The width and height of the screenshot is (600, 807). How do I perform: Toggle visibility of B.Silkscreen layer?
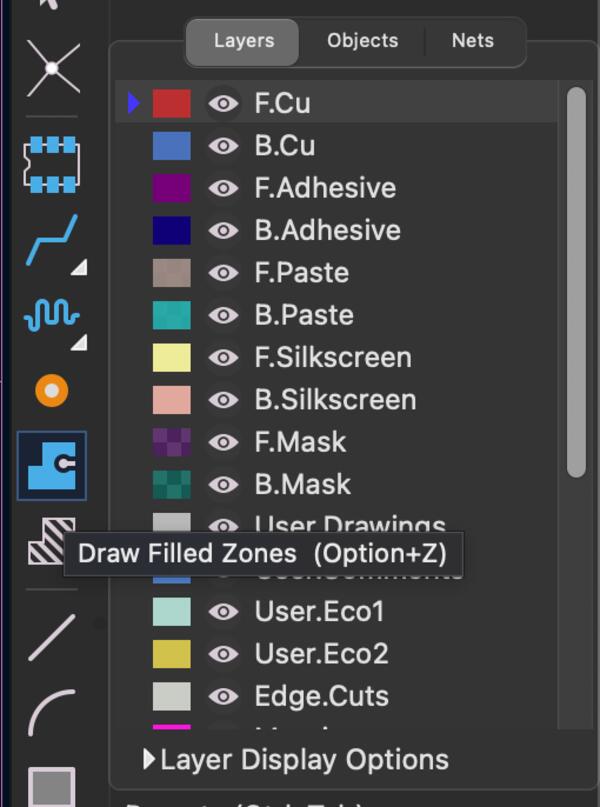coord(223,400)
